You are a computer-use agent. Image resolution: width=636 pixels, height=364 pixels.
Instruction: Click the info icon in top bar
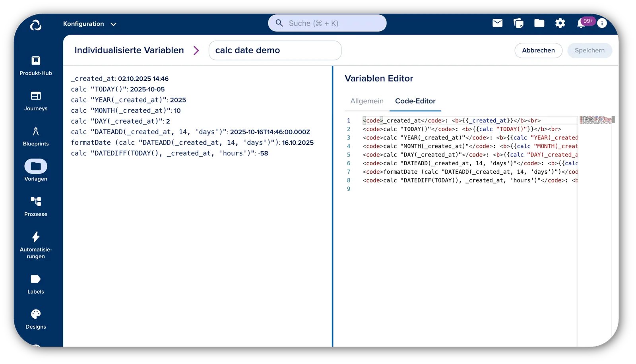[602, 23]
